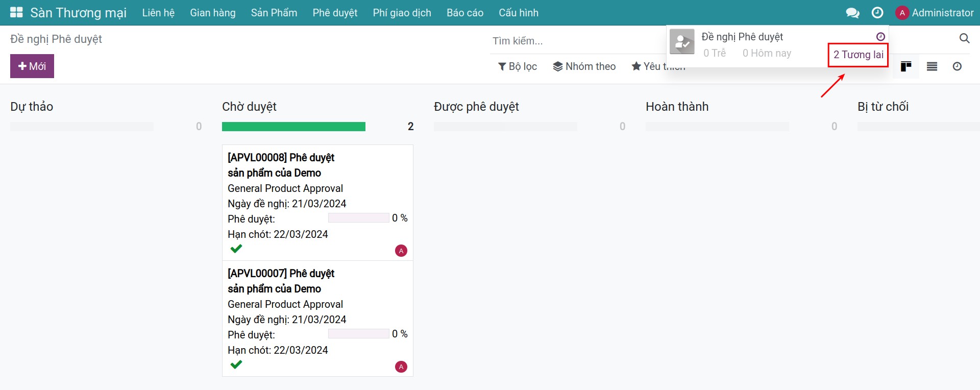The image size is (980, 390).
Task: Click the green Chờ duyệt progress bar
Action: point(293,127)
